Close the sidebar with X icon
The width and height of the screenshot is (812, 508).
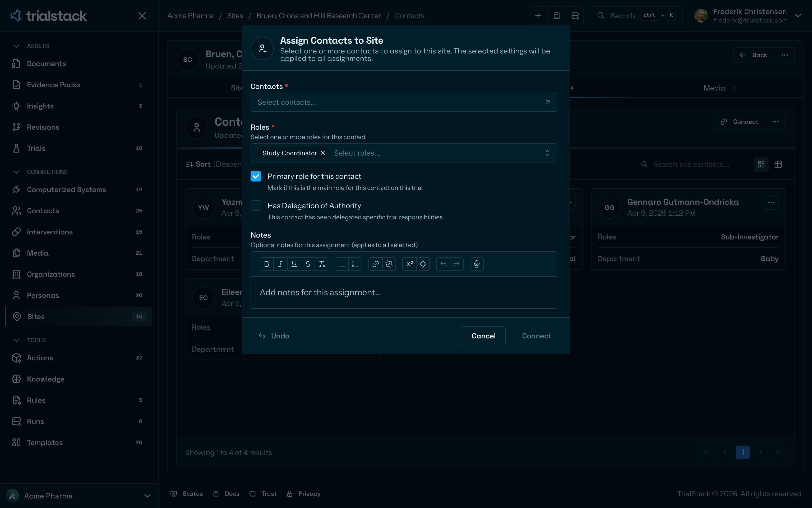(142, 16)
